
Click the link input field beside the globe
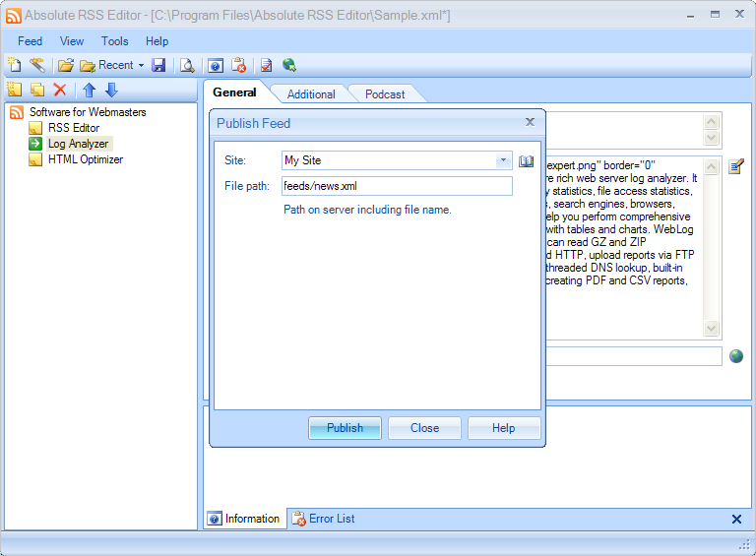click(634, 356)
